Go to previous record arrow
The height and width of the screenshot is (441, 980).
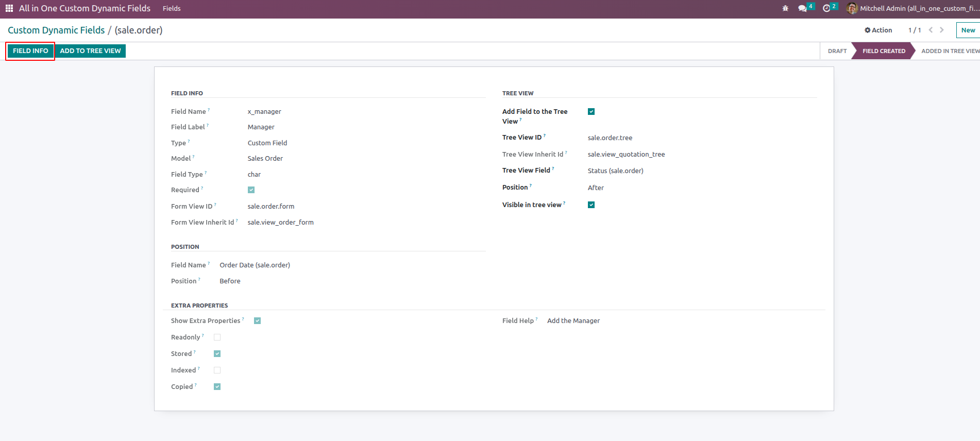coord(931,30)
